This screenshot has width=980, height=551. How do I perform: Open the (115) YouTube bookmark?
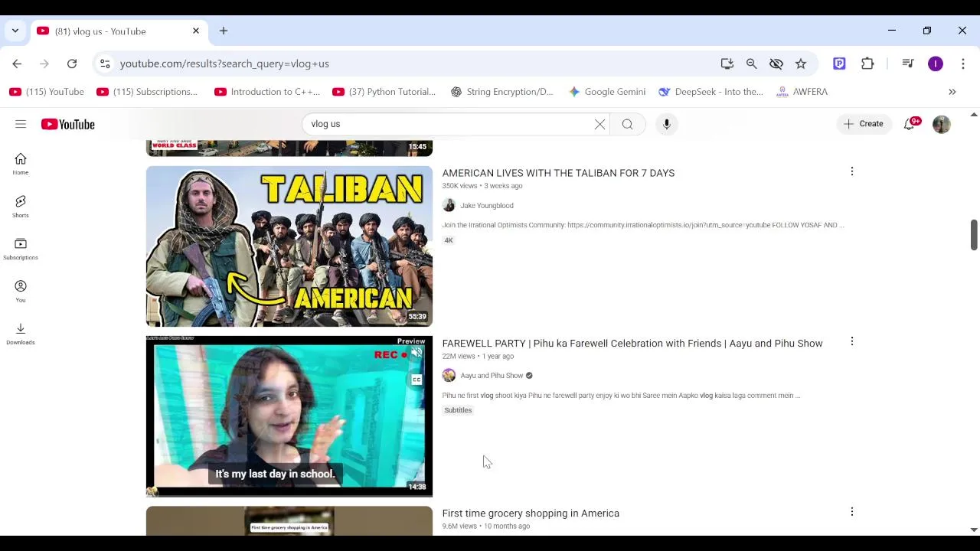47,92
